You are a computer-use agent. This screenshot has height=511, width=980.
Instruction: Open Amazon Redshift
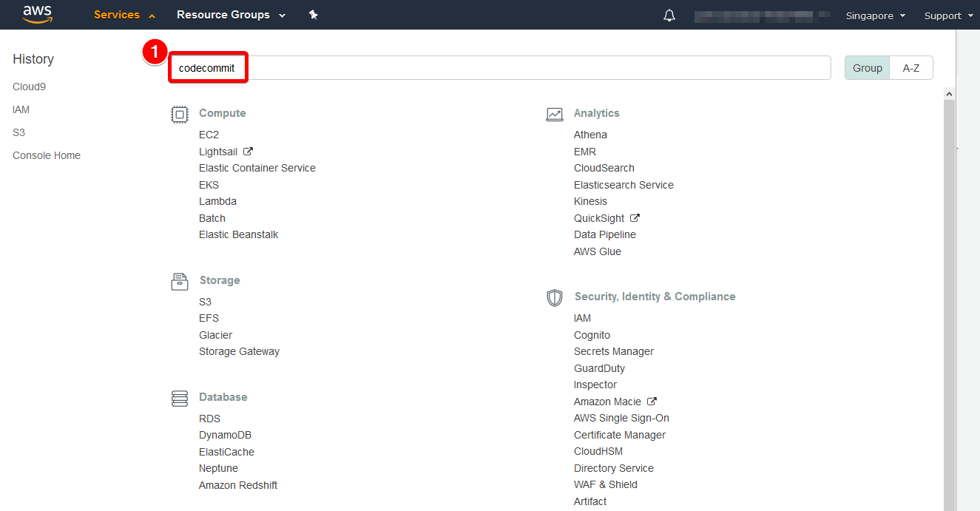click(x=238, y=485)
